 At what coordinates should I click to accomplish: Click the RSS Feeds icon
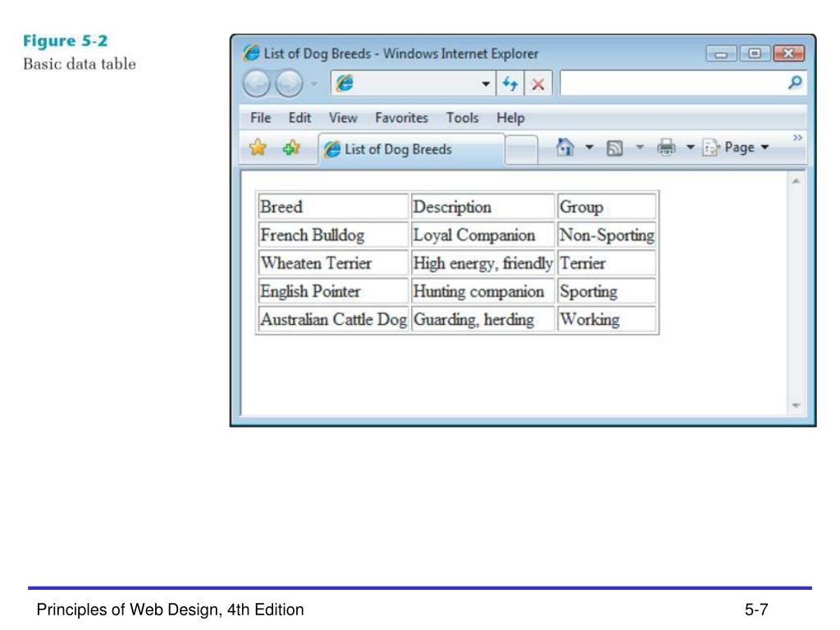[x=614, y=148]
